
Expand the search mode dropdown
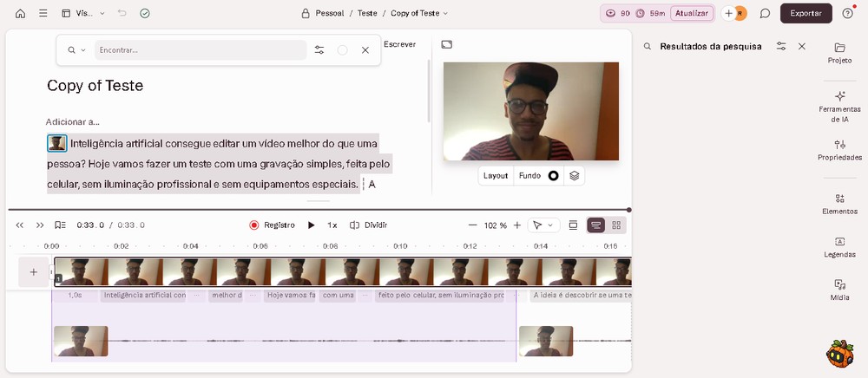click(76, 49)
